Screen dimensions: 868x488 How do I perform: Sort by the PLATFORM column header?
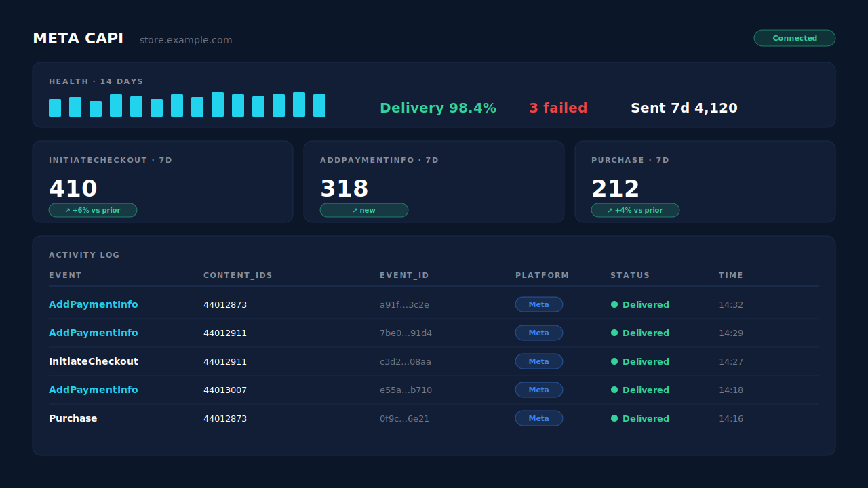(x=542, y=275)
